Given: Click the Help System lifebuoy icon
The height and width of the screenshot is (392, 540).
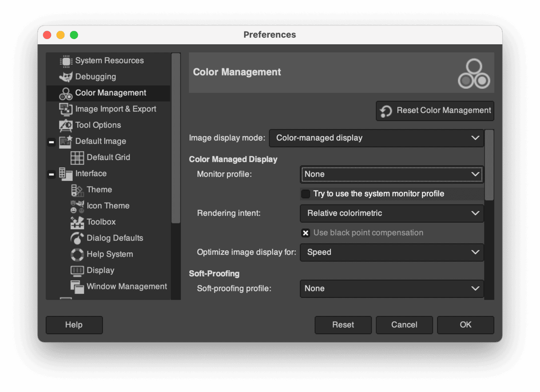Looking at the screenshot, I should 77,254.
